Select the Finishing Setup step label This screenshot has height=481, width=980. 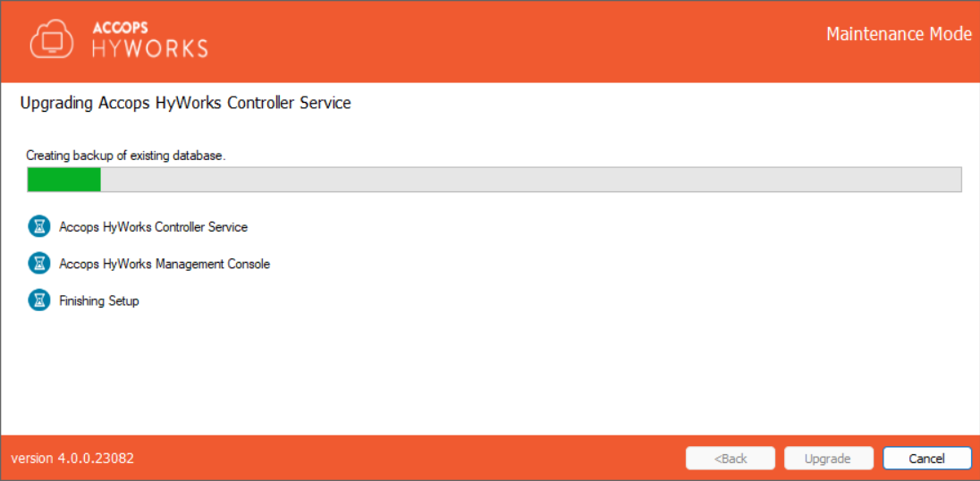tap(99, 301)
